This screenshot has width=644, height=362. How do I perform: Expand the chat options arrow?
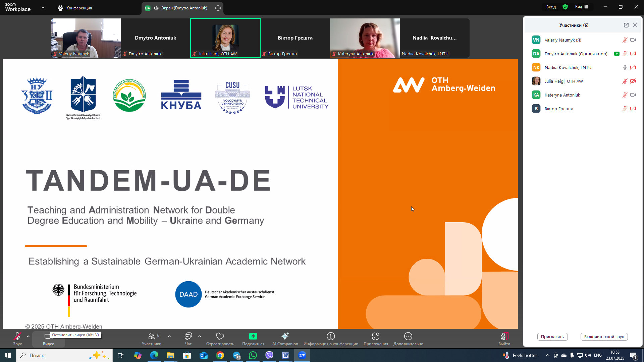pyautogui.click(x=200, y=336)
